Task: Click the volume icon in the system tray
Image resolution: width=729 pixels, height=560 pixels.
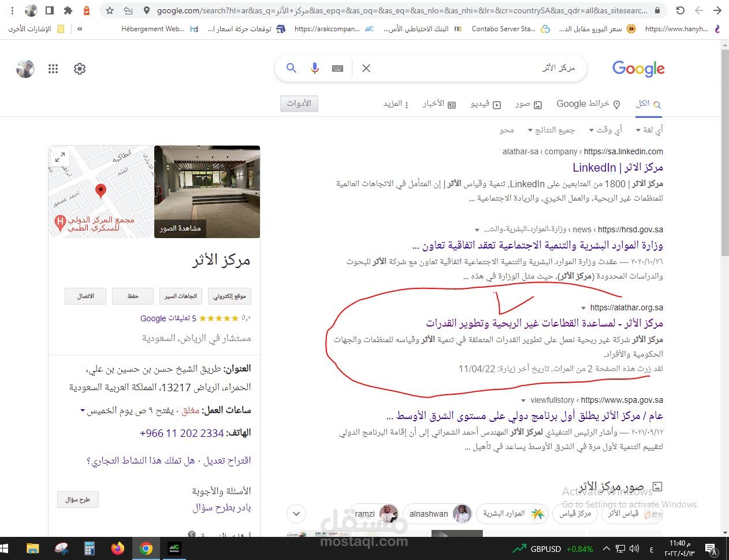Action: click(x=635, y=548)
